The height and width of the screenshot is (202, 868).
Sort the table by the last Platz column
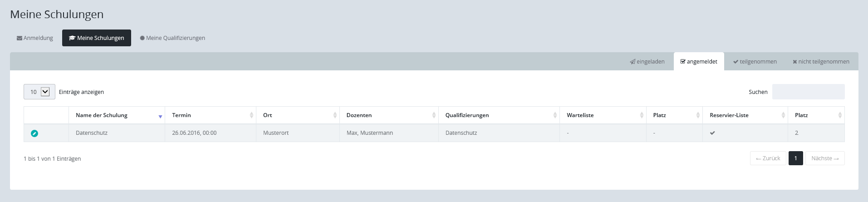coord(801,115)
